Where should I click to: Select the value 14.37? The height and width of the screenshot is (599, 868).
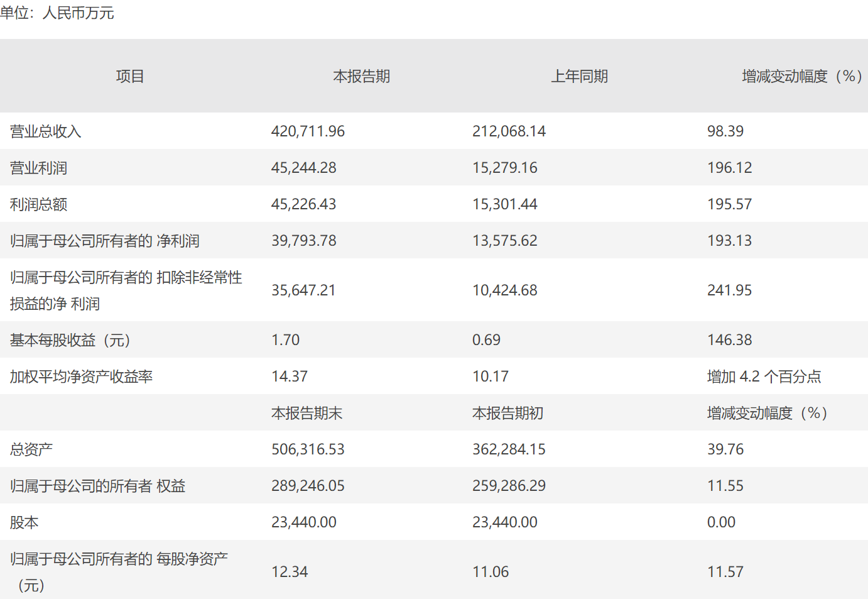(289, 376)
